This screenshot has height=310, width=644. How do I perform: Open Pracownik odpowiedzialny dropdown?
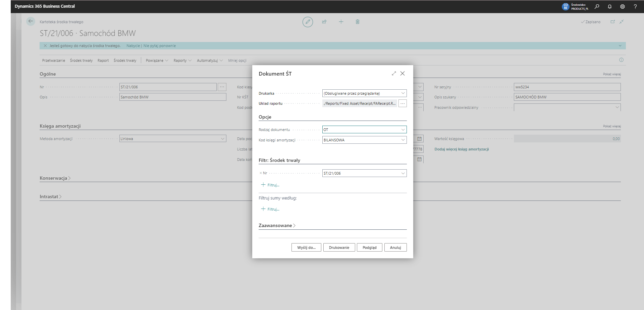[x=617, y=107]
